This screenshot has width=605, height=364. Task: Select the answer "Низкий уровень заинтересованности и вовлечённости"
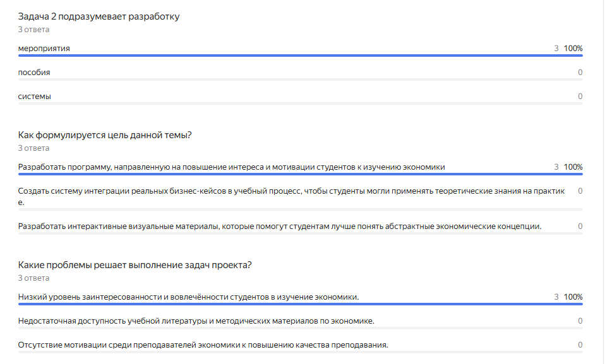click(x=189, y=297)
